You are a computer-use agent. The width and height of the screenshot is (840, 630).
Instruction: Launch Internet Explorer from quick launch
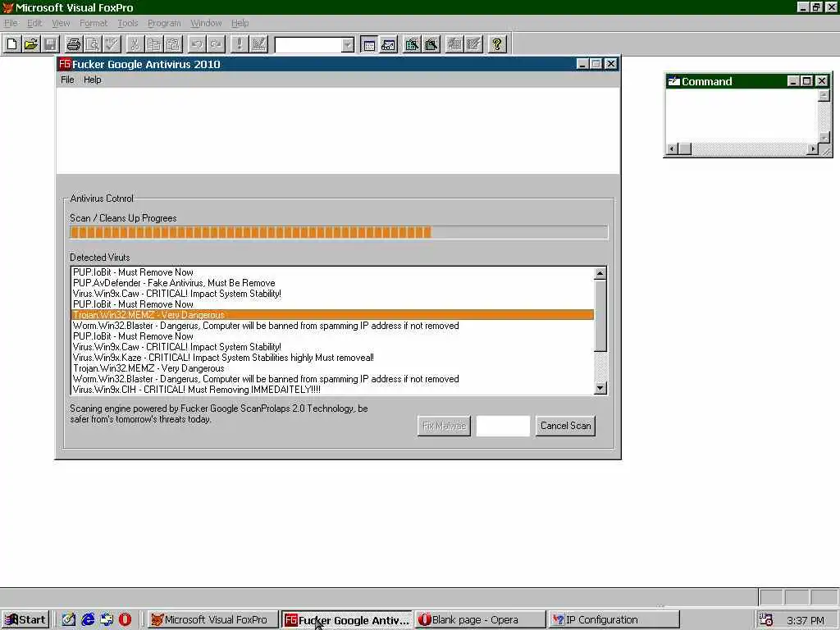tap(88, 620)
